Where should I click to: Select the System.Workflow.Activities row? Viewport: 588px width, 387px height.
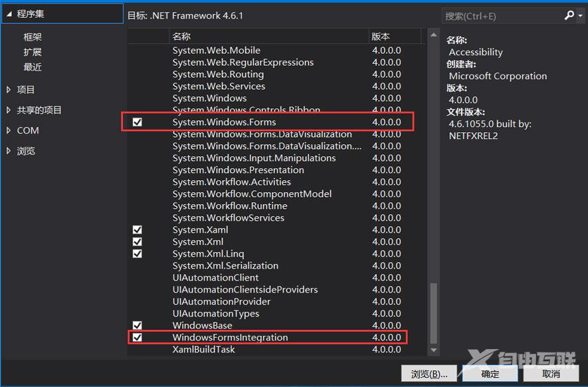click(x=277, y=182)
